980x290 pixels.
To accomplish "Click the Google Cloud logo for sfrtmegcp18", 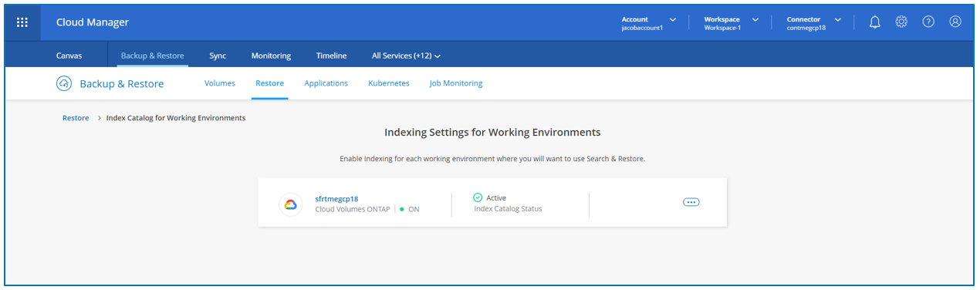I will 290,204.
